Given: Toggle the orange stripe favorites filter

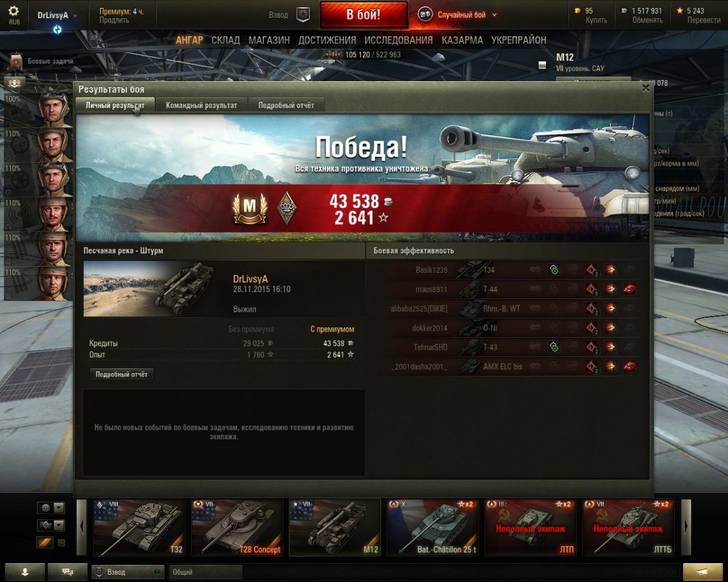Looking at the screenshot, I should coord(45,543).
